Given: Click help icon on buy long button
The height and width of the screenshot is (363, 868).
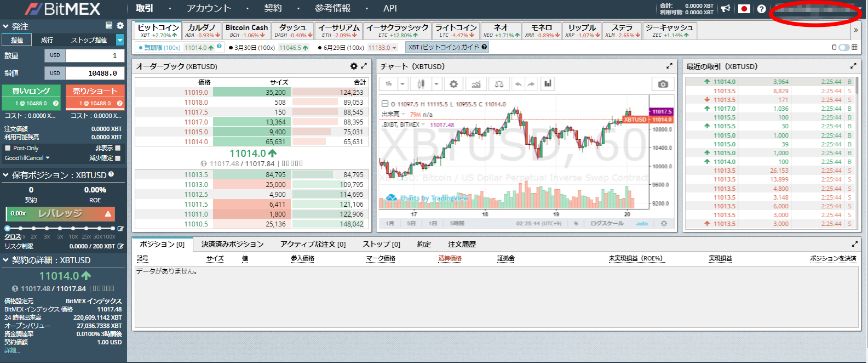Looking at the screenshot, I should (56, 103).
